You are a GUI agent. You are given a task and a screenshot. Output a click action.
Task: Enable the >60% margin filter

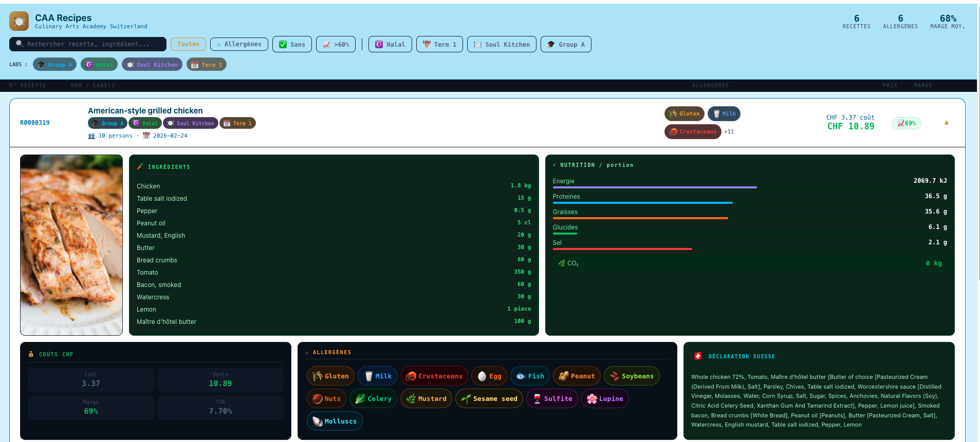coord(336,45)
